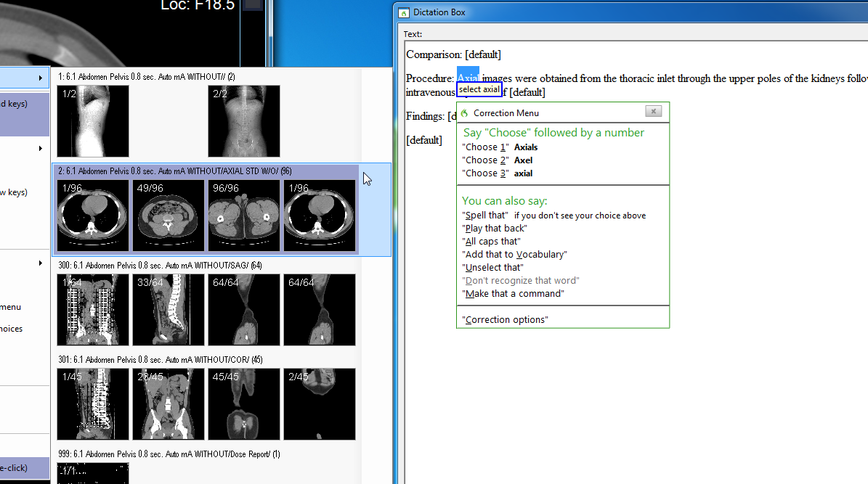Choose 1 "Axials" in Correction Menu
868x484 pixels.
(x=500, y=147)
